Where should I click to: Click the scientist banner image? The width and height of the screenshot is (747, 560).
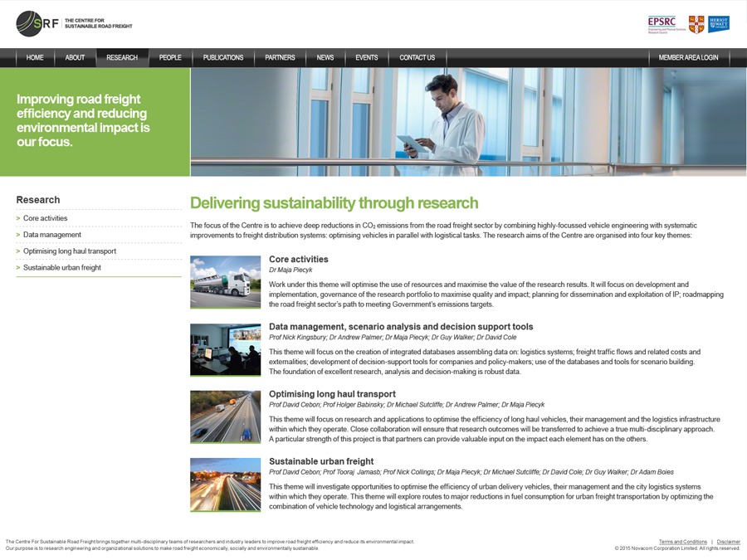(x=468, y=122)
